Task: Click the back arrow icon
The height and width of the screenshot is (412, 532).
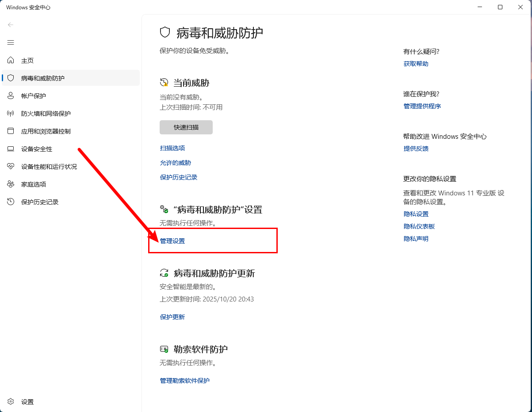Action: click(x=11, y=25)
